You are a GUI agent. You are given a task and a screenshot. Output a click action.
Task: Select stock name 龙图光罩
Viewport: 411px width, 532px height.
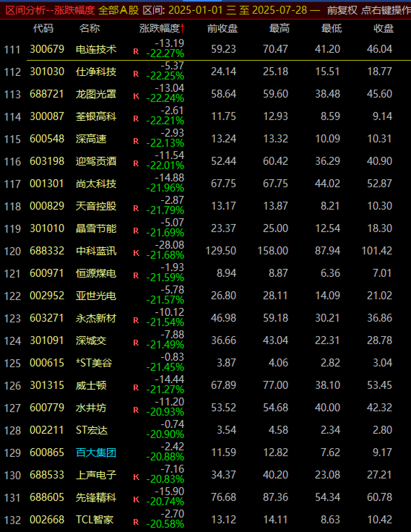(x=96, y=94)
